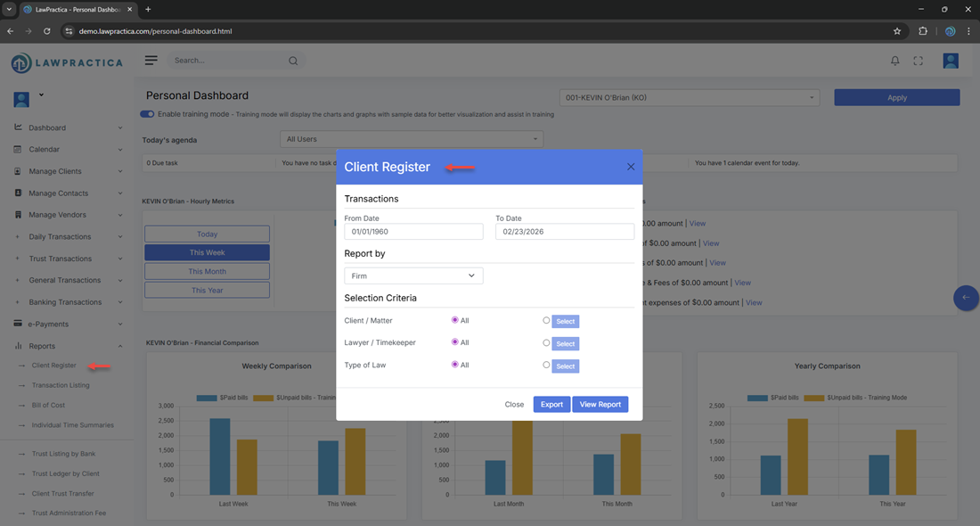This screenshot has height=526, width=980.
Task: Open the user profile avatar in header
Action: coord(951,61)
